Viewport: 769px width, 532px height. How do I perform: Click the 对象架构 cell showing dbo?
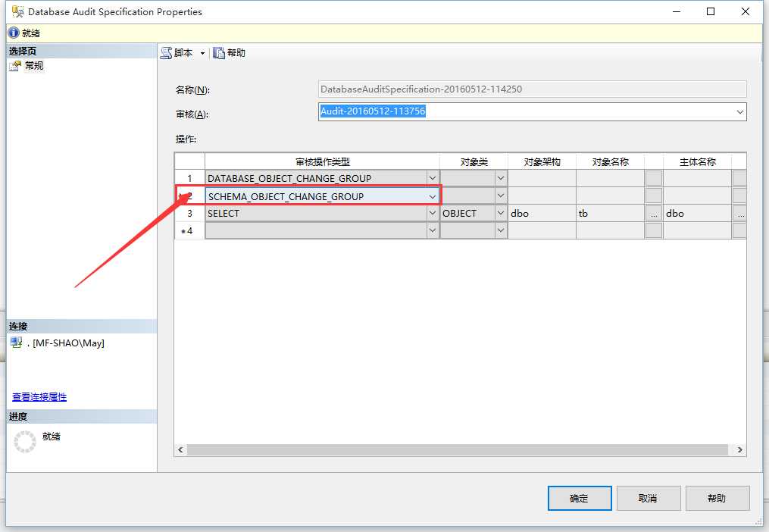point(542,214)
